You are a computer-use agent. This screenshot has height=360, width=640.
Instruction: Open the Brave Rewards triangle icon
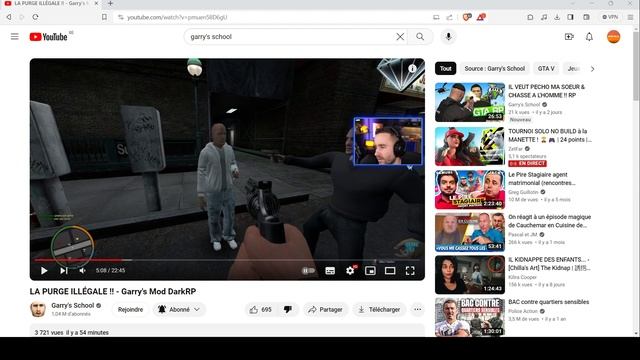click(x=481, y=17)
